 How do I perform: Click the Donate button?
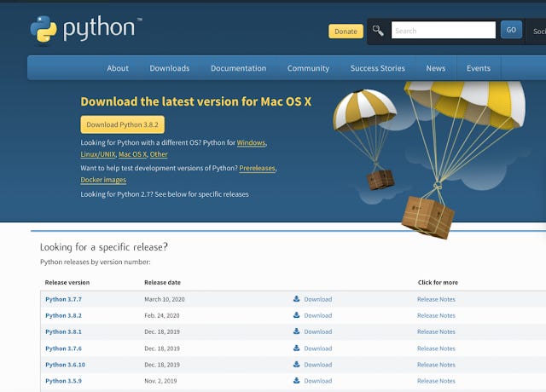click(x=346, y=32)
